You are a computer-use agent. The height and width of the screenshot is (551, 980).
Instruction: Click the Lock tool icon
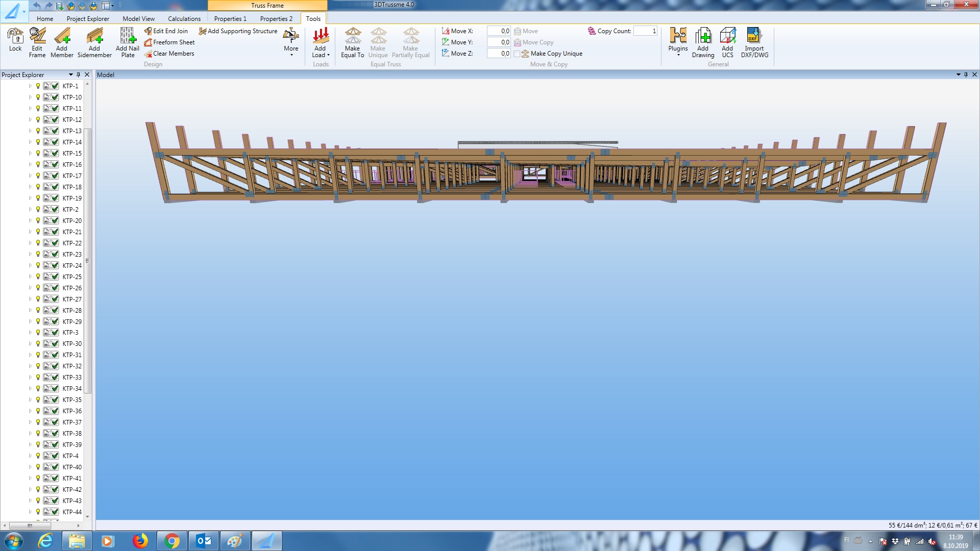point(15,36)
